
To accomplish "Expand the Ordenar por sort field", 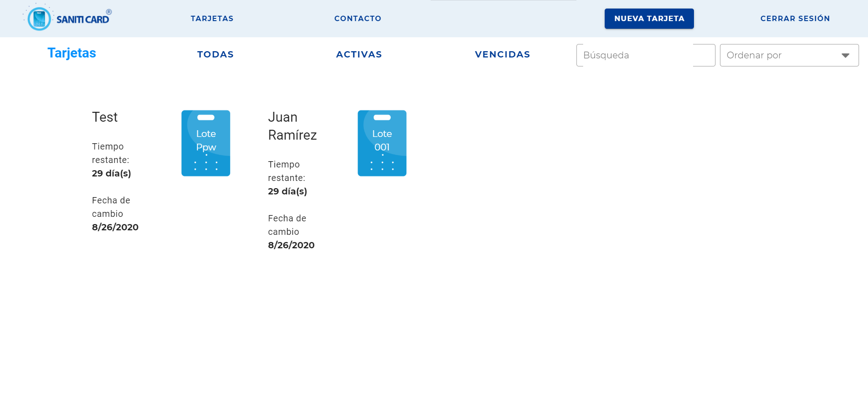I will pyautogui.click(x=781, y=55).
